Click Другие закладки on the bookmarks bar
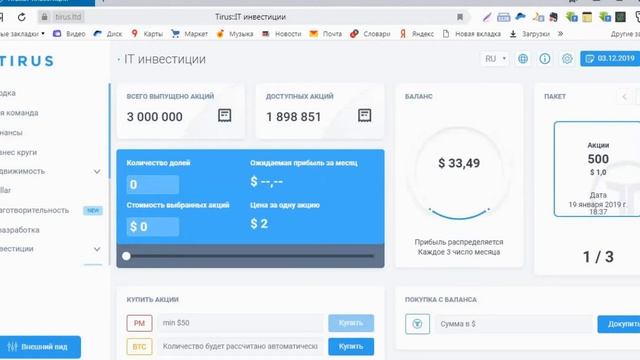Image resolution: width=640 pixels, height=360 pixels. click(x=625, y=34)
